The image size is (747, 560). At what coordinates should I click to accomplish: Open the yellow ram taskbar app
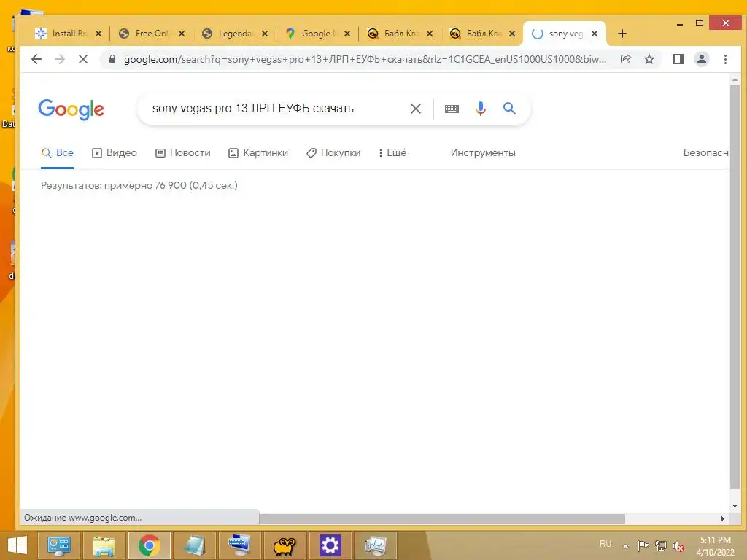285,545
